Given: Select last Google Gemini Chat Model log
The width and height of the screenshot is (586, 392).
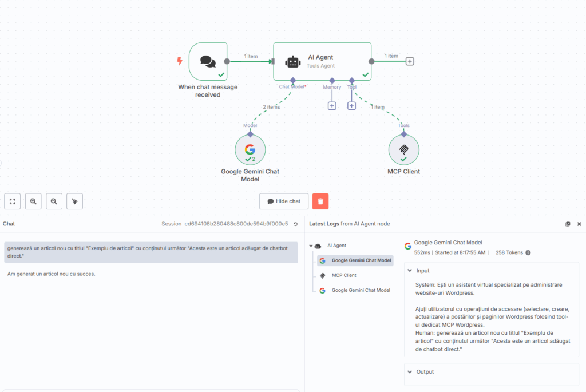Looking at the screenshot, I should coord(355,290).
